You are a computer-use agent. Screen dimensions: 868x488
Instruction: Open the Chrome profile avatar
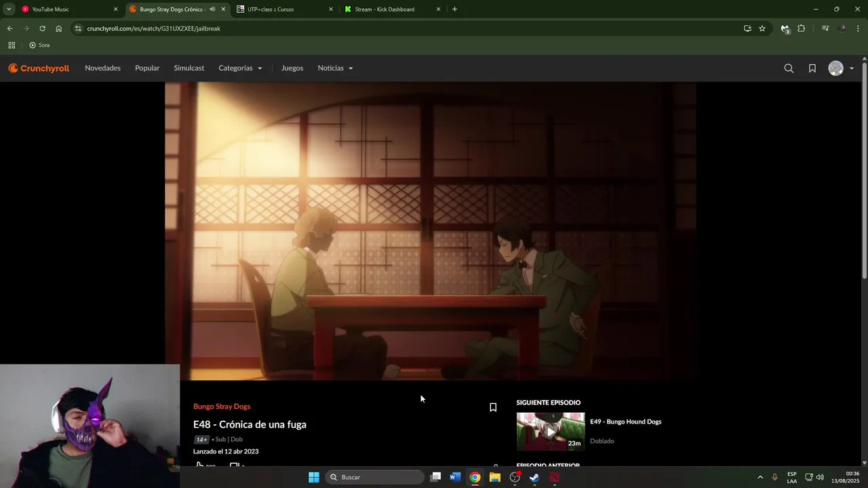click(x=842, y=28)
